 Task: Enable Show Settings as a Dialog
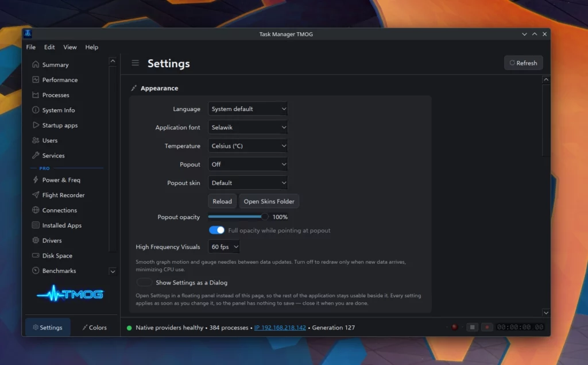pyautogui.click(x=144, y=282)
